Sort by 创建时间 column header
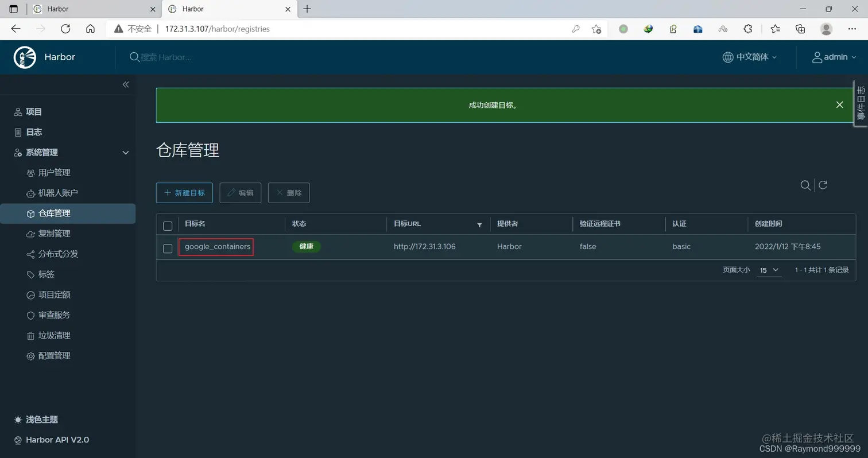 tap(769, 223)
